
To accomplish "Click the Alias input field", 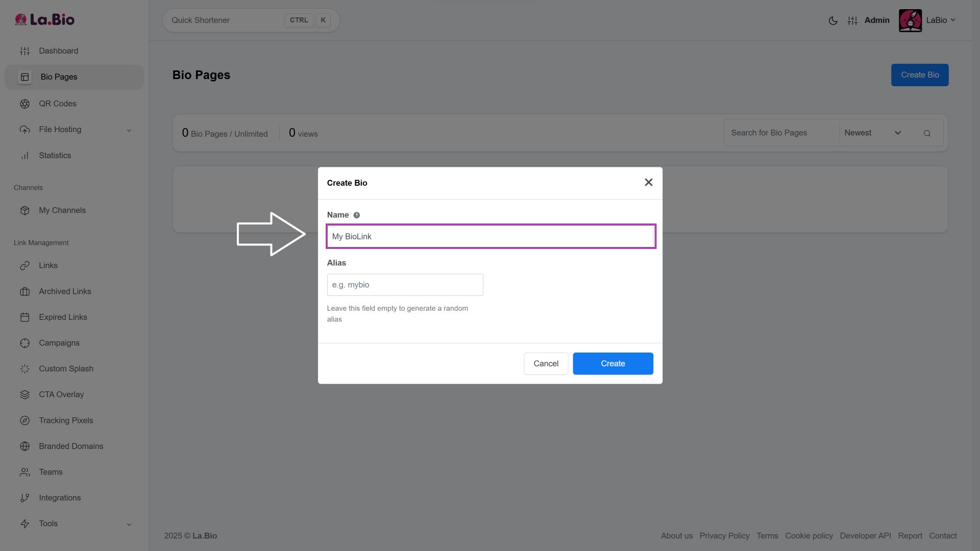I will [405, 285].
